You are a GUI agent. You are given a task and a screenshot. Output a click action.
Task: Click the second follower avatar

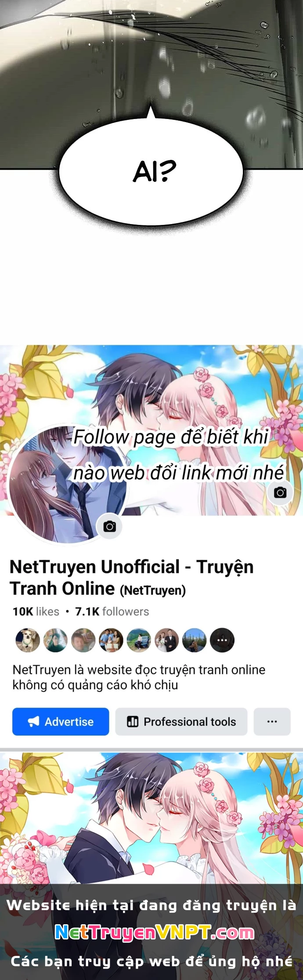coord(55,640)
